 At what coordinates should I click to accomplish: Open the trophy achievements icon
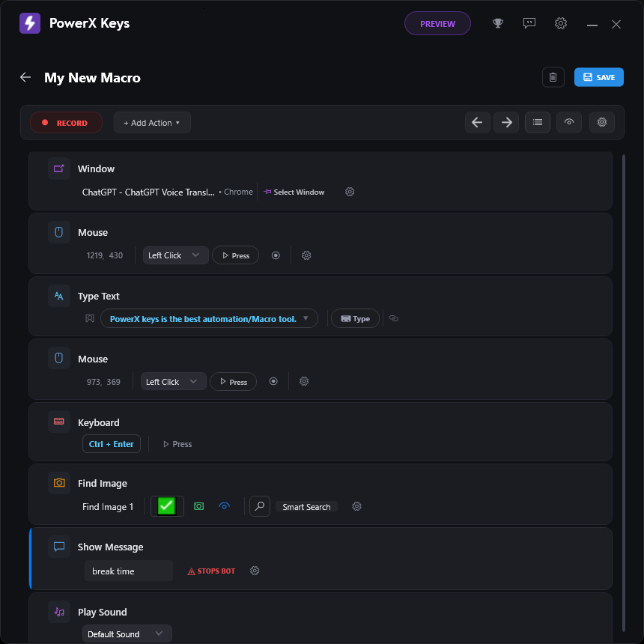[x=498, y=23]
